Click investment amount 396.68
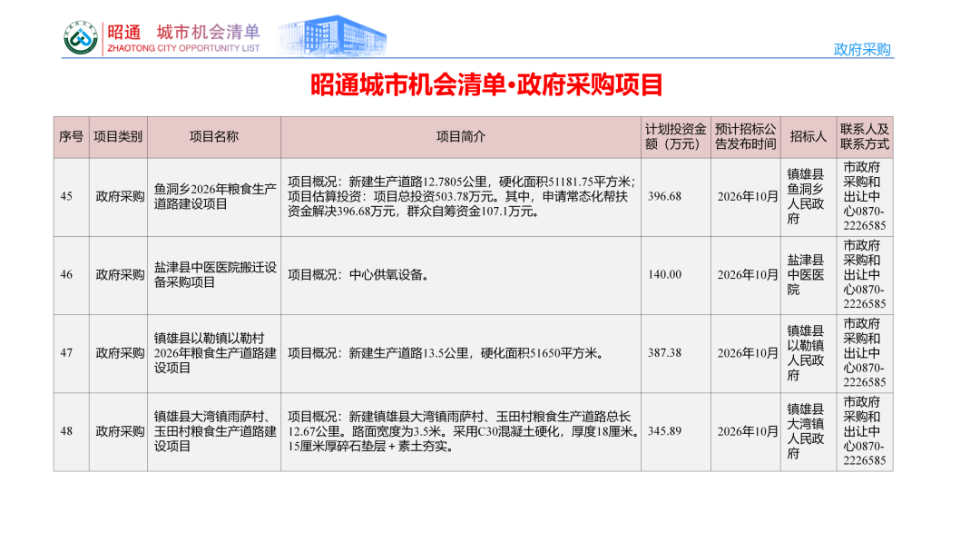 tap(664, 196)
